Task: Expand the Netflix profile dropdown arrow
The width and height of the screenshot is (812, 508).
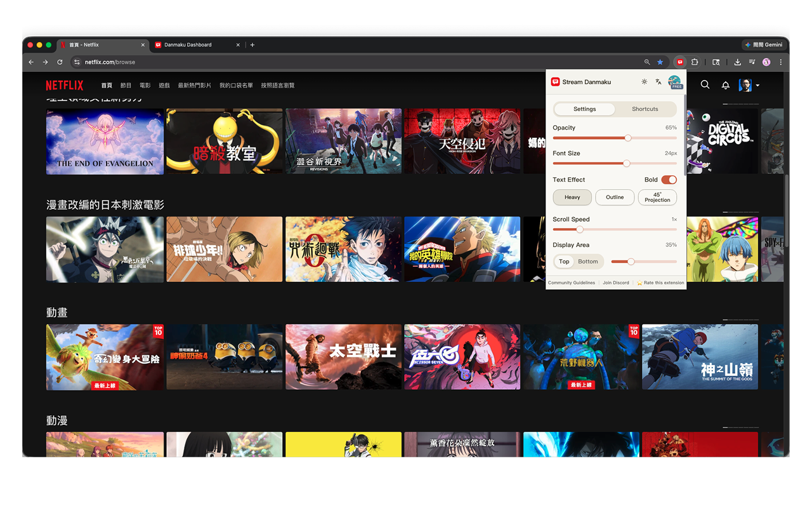Action: pyautogui.click(x=757, y=85)
